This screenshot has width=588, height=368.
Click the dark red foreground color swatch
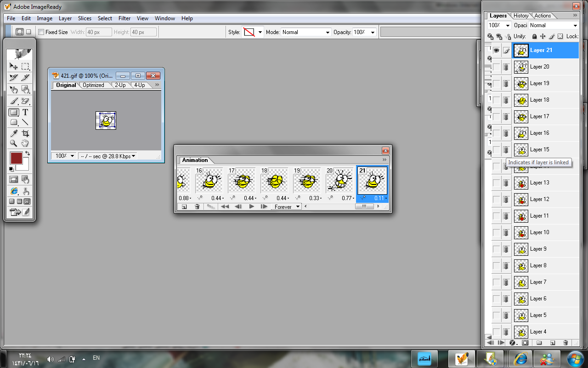click(16, 158)
